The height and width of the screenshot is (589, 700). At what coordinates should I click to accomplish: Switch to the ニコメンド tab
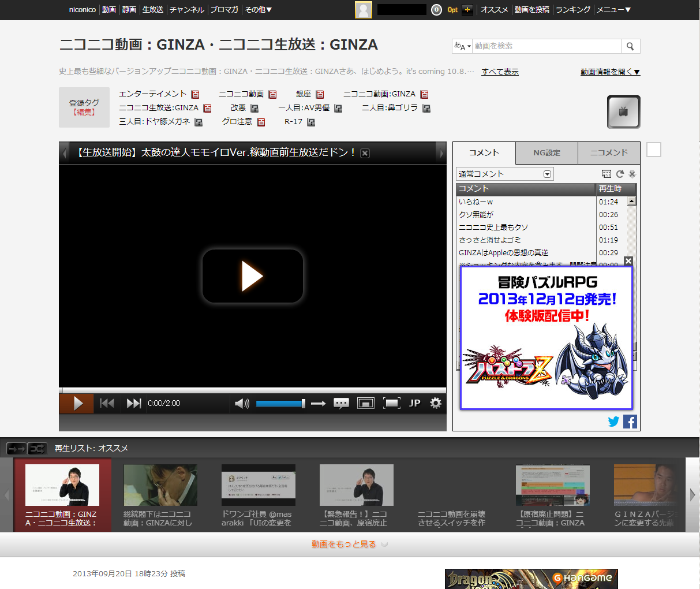tap(609, 152)
